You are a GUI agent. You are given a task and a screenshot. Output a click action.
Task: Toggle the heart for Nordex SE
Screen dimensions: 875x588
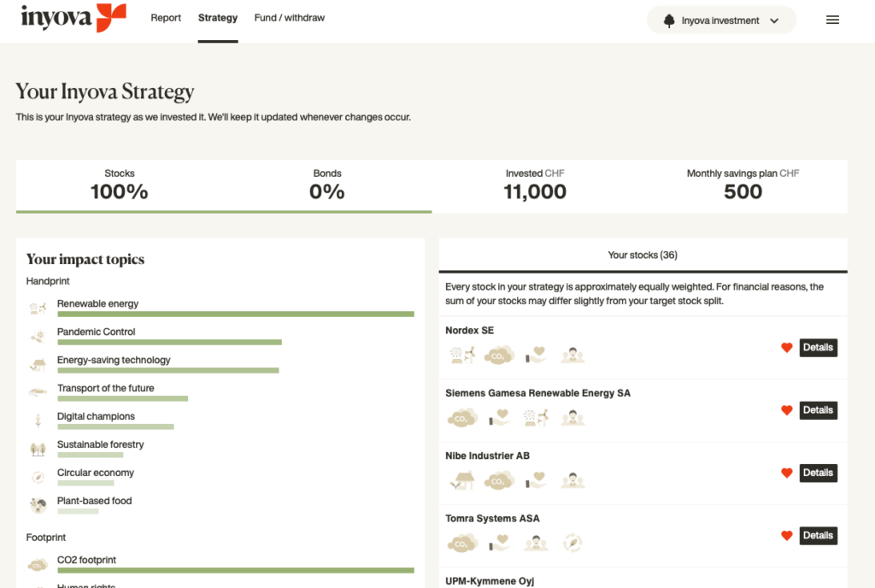click(787, 348)
